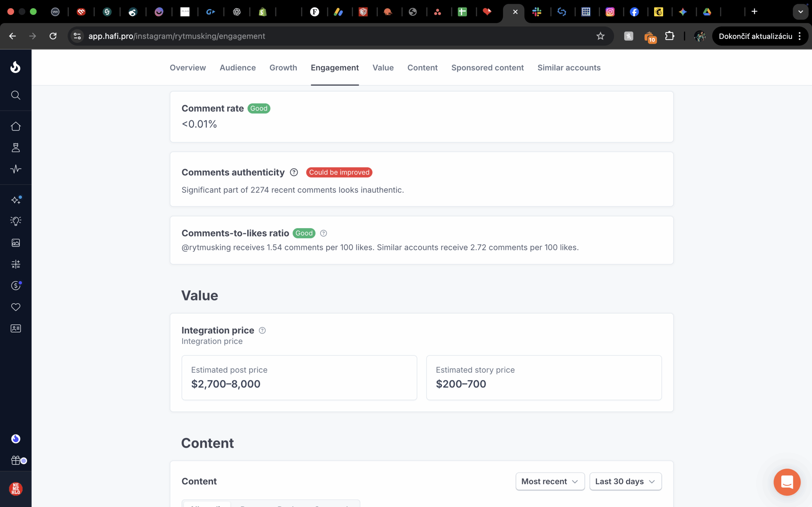Open the heart favorites icon in sidebar
Viewport: 812px width, 507px height.
(x=16, y=307)
